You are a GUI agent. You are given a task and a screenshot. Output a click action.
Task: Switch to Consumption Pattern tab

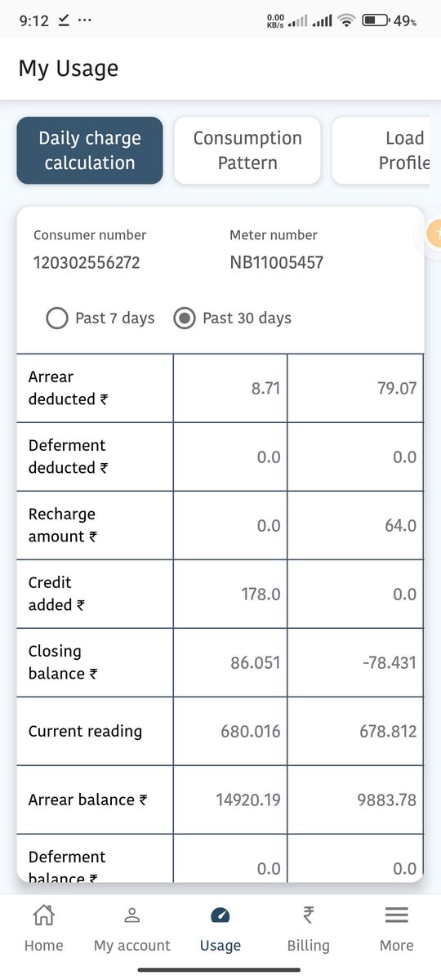click(247, 150)
